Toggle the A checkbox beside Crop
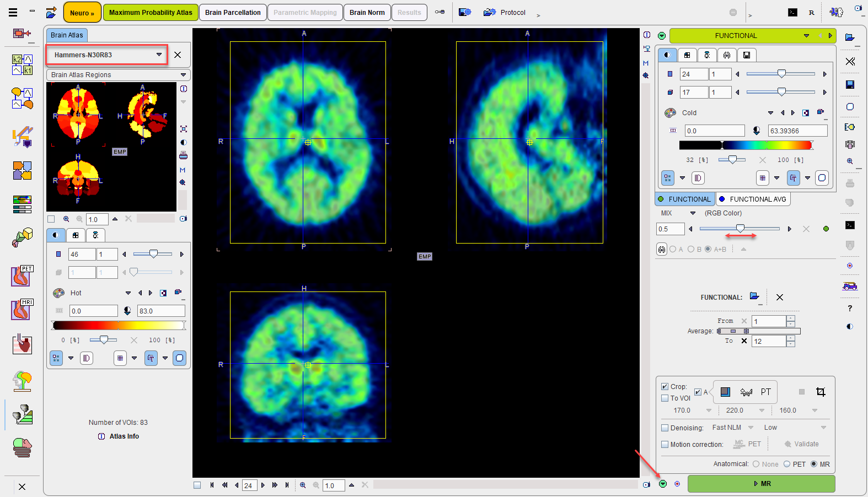The width and height of the screenshot is (868, 497). (x=698, y=392)
